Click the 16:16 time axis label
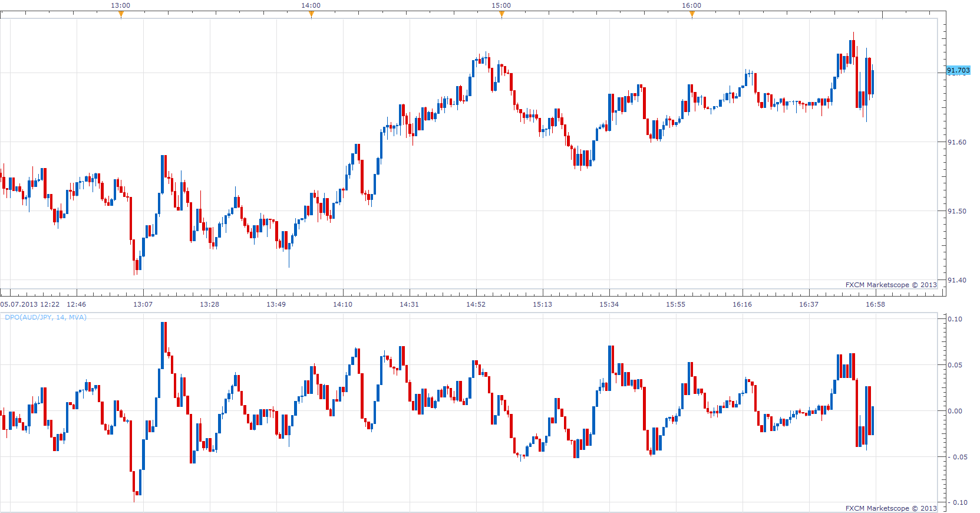This screenshot has height=513, width=980. click(743, 304)
